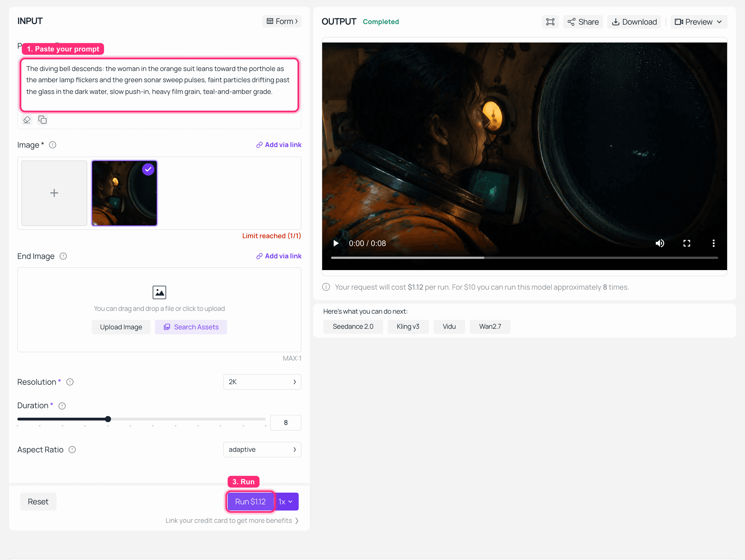Click Add via link for End Image
Screen dimensions: 745x560
pos(279,256)
